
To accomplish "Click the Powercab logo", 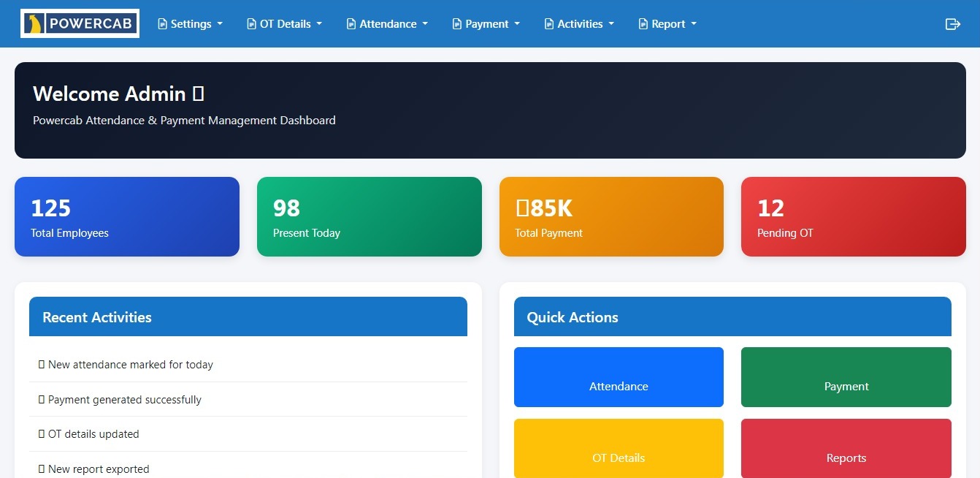I will (x=80, y=23).
